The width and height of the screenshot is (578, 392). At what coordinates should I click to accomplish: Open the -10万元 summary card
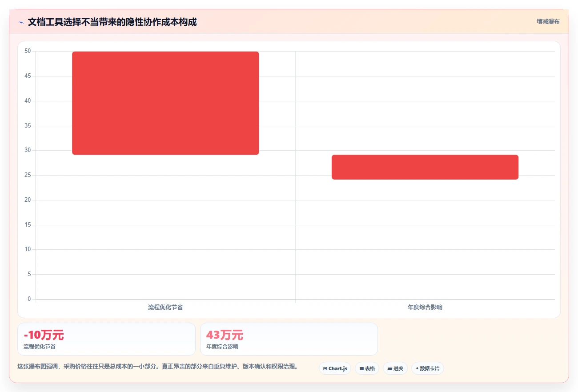[x=106, y=339]
